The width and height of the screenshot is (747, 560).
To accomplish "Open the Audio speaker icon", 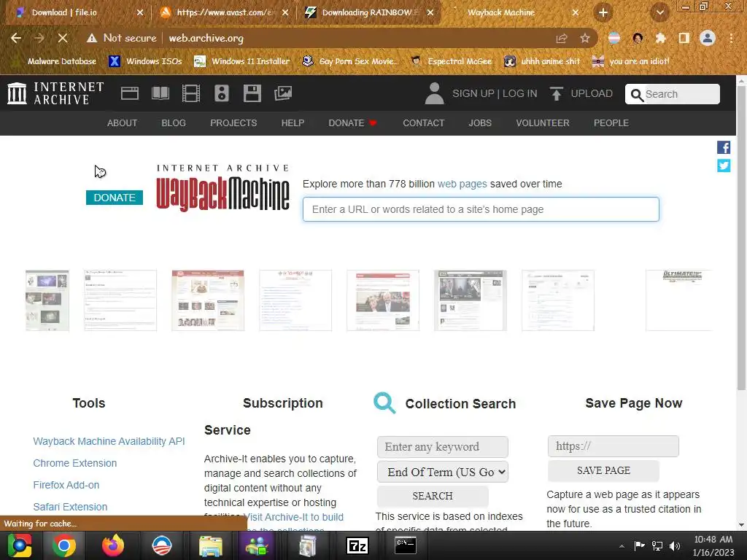I will (x=222, y=93).
